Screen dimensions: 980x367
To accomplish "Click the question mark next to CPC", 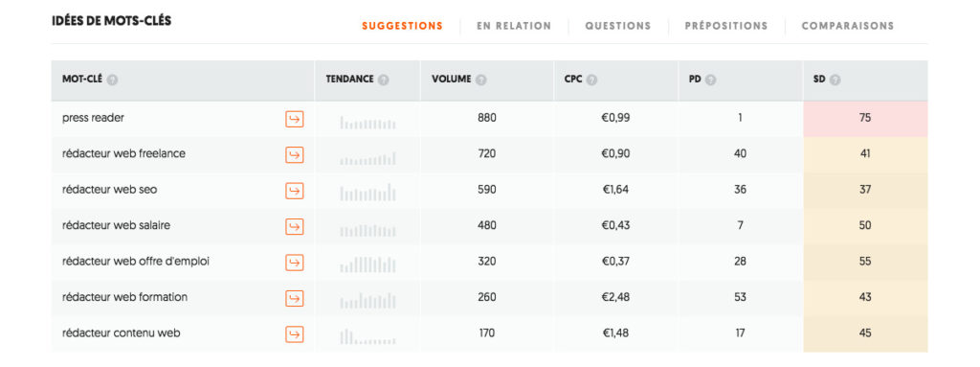I will pyautogui.click(x=591, y=80).
